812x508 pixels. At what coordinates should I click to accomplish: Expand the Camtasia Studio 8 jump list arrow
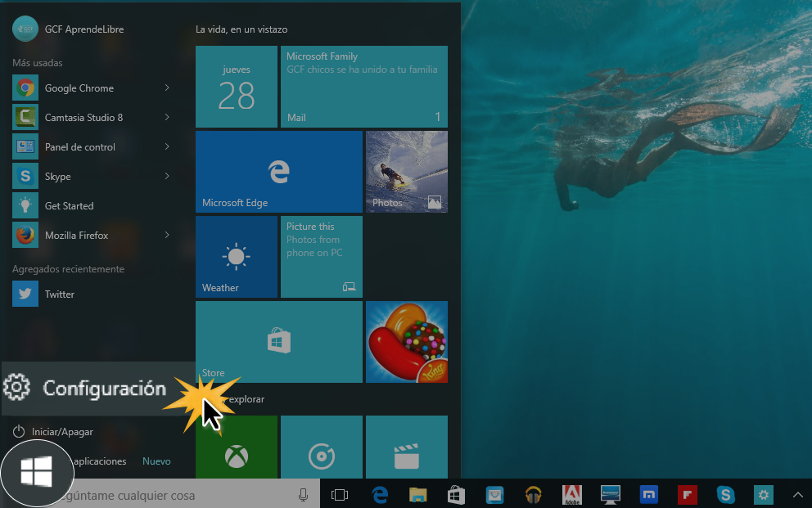[167, 118]
